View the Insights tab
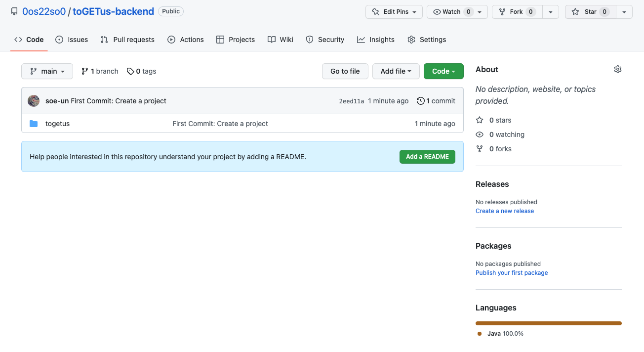This screenshot has height=352, width=644. coord(376,40)
